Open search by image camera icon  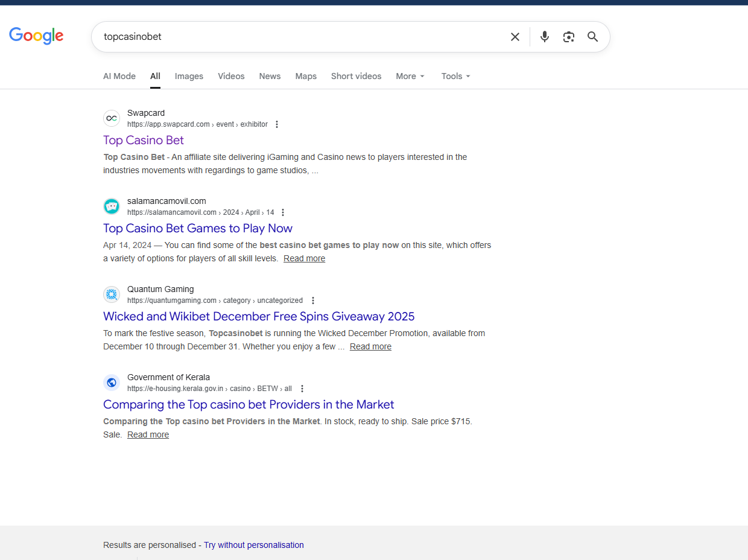(x=569, y=37)
